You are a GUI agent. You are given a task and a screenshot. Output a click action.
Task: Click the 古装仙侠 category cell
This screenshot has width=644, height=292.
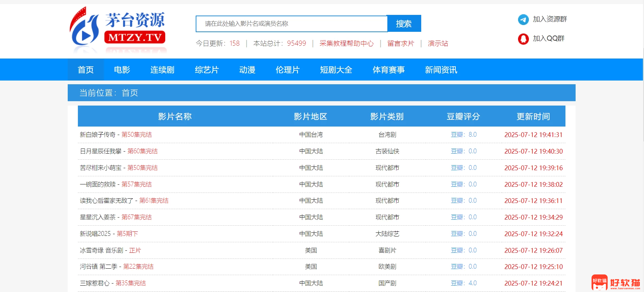(x=387, y=151)
